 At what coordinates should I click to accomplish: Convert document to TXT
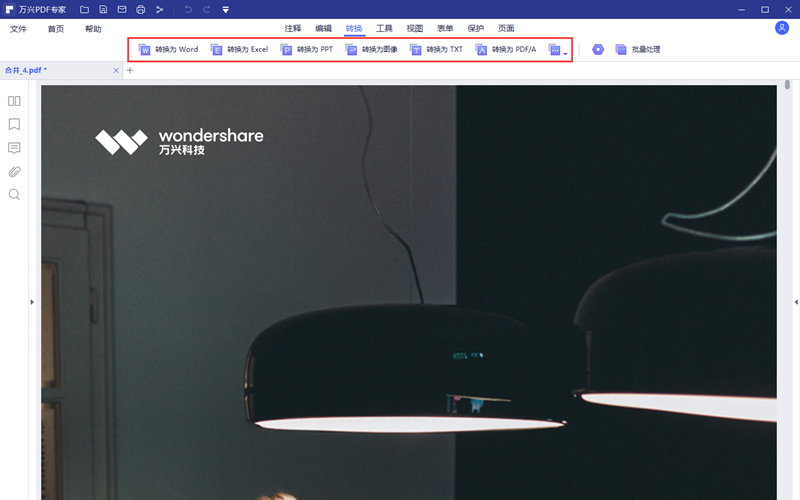tap(416, 49)
